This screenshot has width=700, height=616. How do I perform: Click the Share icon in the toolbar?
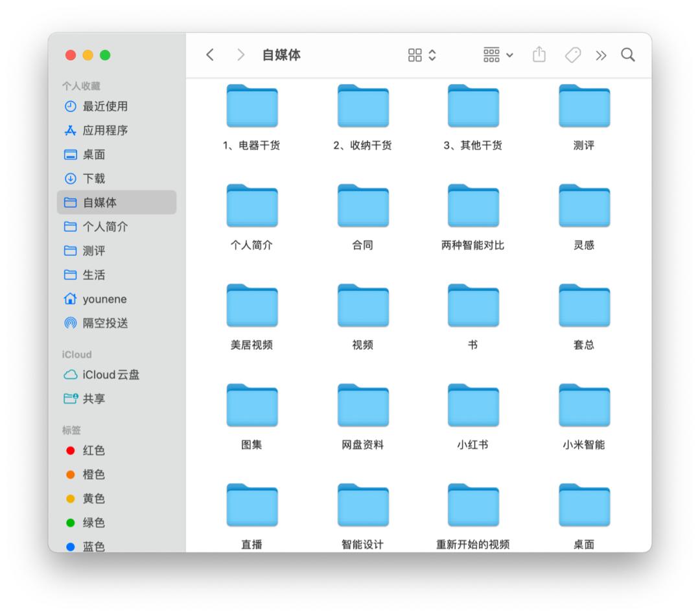pos(538,55)
